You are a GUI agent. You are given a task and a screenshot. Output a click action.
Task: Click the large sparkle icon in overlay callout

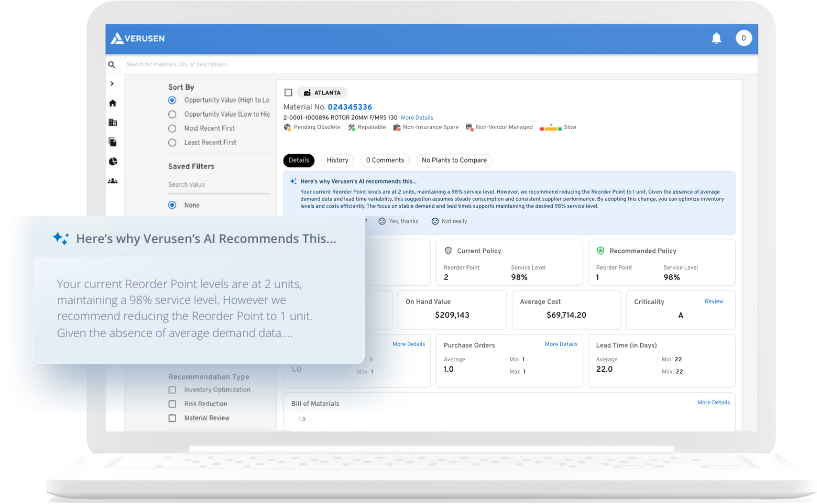(x=60, y=239)
